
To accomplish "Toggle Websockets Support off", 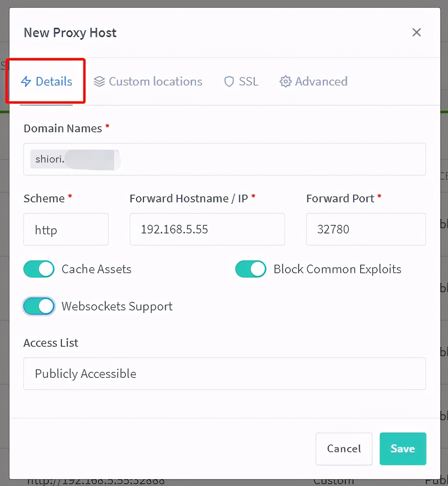I will [x=39, y=307].
